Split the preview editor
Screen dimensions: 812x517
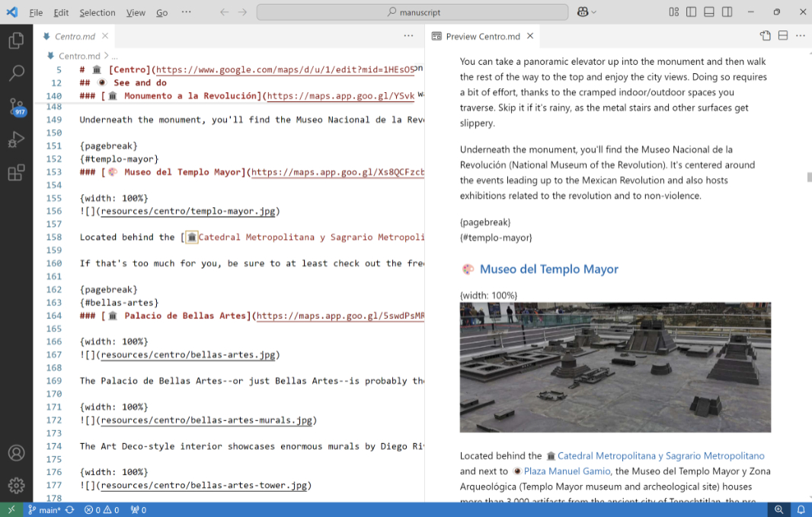pos(783,36)
